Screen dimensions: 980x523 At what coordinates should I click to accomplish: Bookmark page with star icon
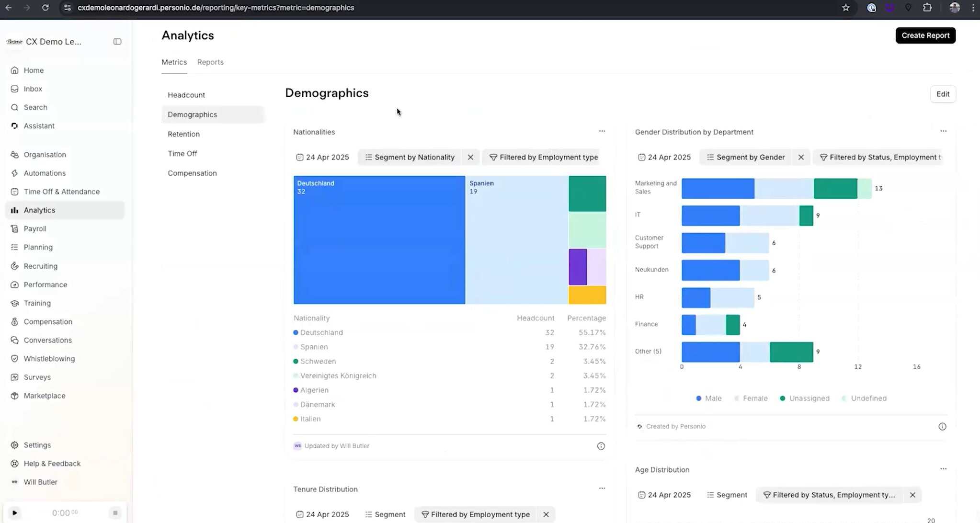point(845,8)
